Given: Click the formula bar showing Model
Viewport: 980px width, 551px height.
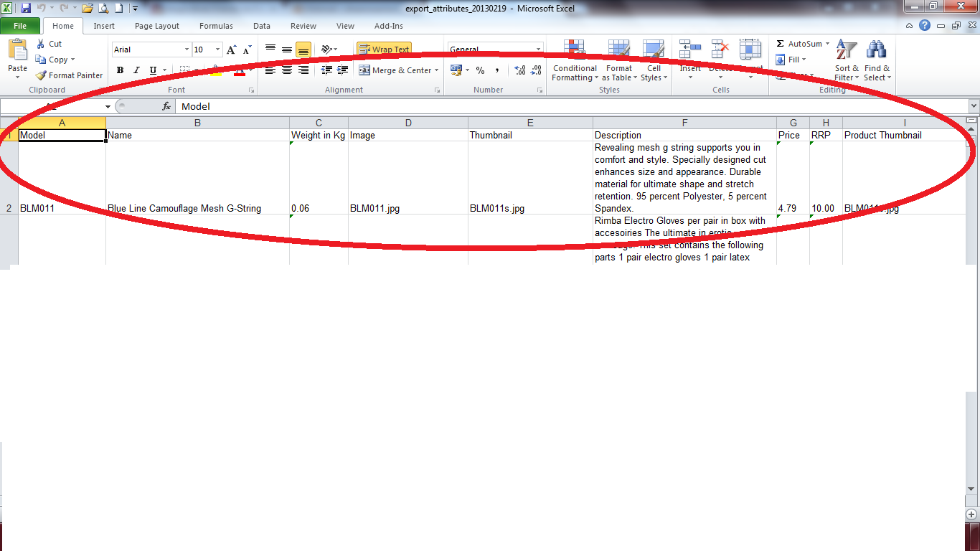Looking at the screenshot, I should pos(571,106).
